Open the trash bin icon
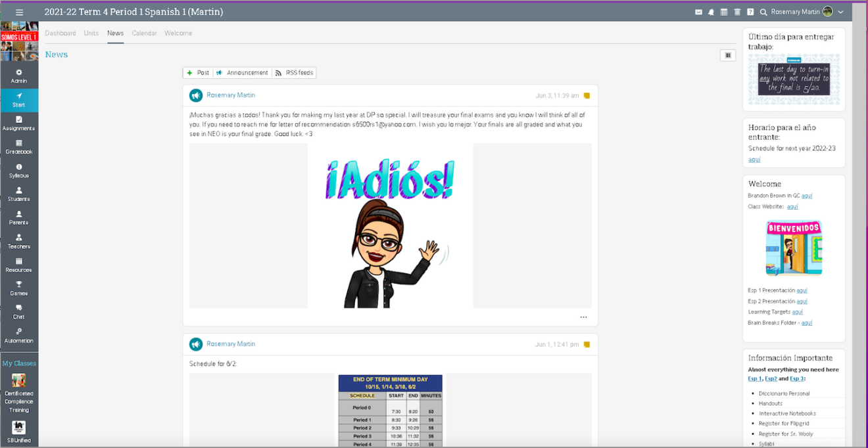This screenshot has height=448, width=868. tap(737, 12)
